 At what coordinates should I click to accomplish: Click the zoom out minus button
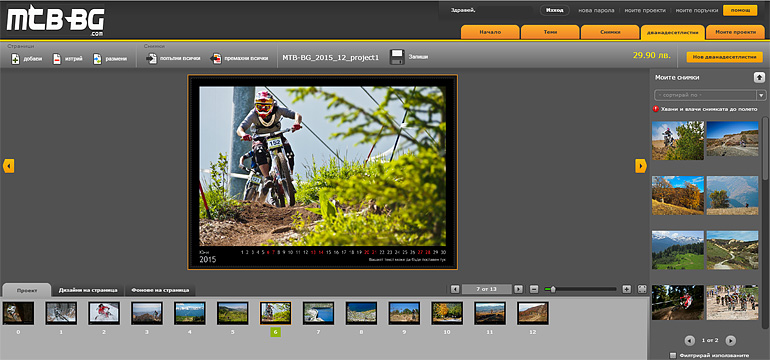pos(534,289)
